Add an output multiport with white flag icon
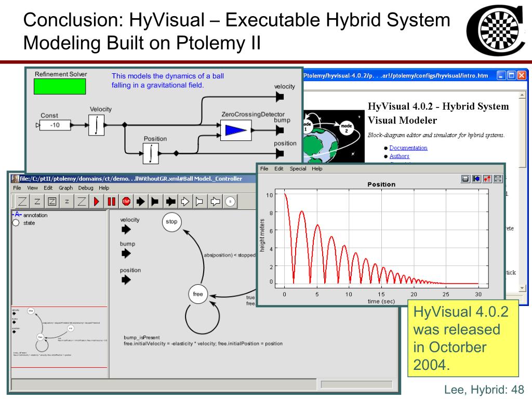This screenshot has width=532, height=399. point(199,202)
